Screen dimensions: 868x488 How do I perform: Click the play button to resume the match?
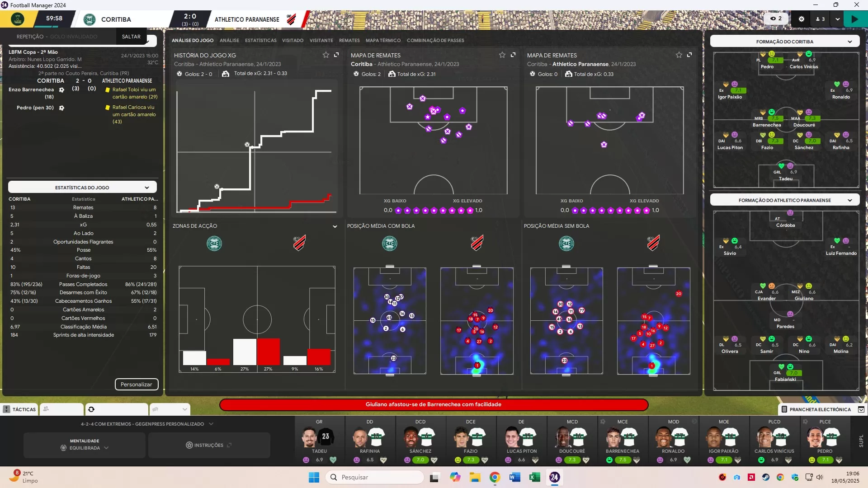coord(854,19)
